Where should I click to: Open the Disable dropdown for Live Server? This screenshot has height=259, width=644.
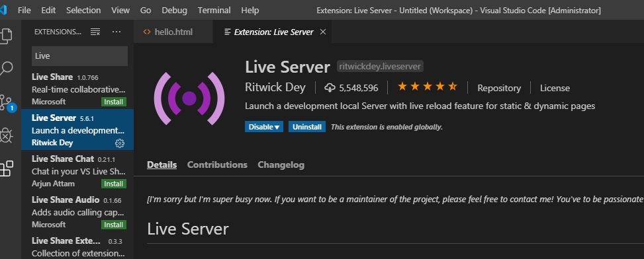click(265, 127)
